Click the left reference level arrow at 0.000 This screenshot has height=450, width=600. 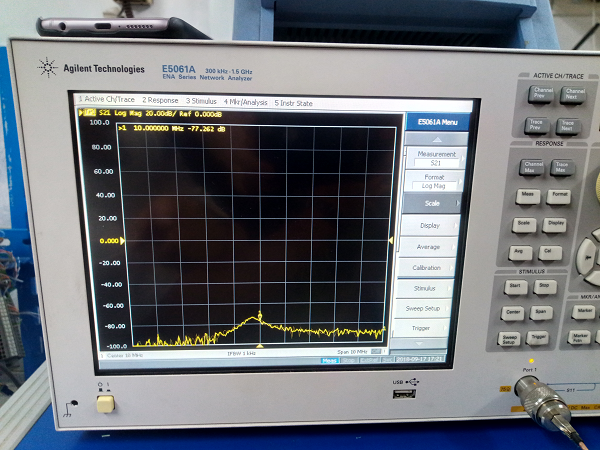click(122, 241)
